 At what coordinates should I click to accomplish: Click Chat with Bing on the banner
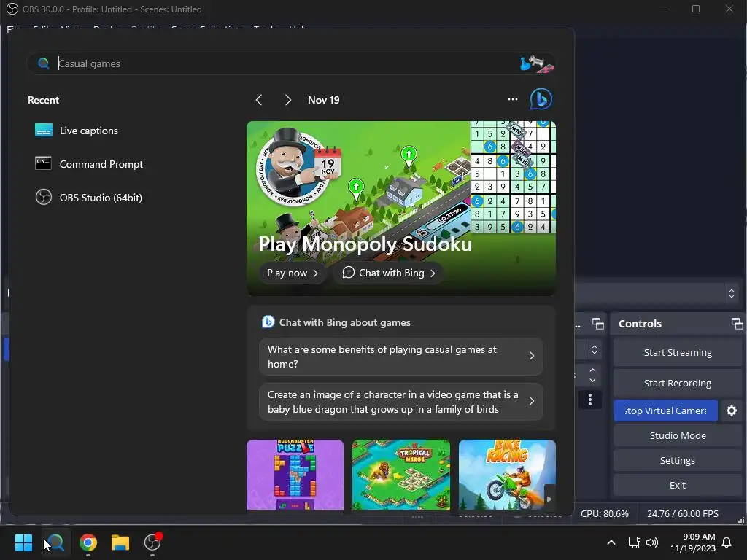[x=389, y=273]
